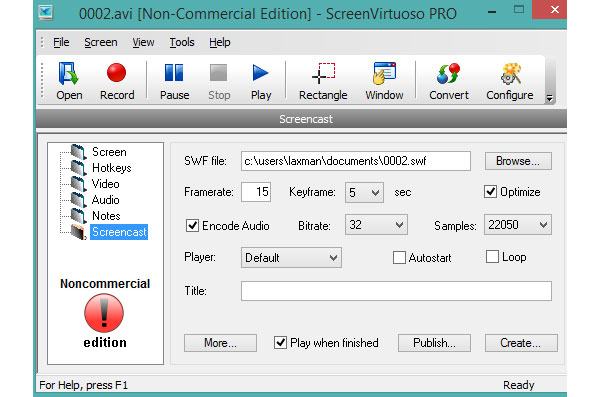Click the Video tree item icon
This screenshot has width=600, height=397.
point(78,184)
